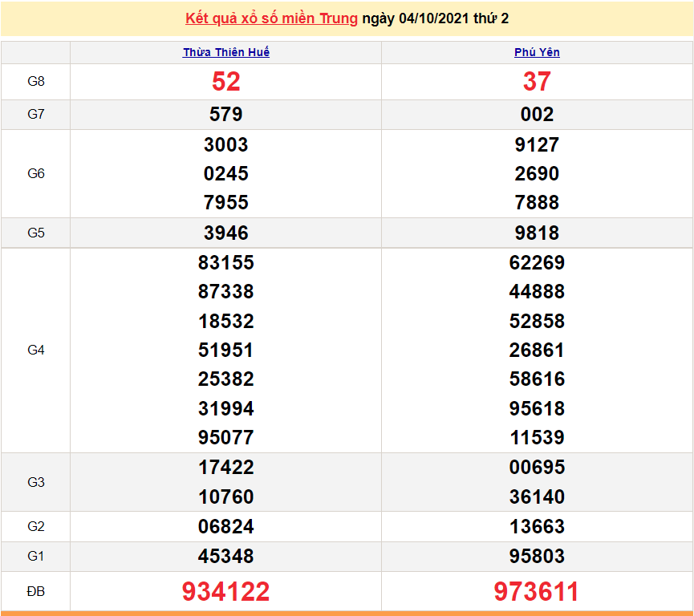Select the G2 number 13663
This screenshot has width=694, height=616.
click(x=537, y=527)
